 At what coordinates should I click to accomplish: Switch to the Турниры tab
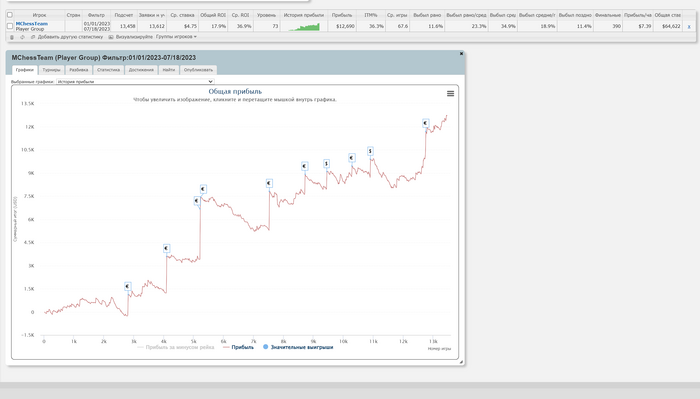(x=51, y=70)
